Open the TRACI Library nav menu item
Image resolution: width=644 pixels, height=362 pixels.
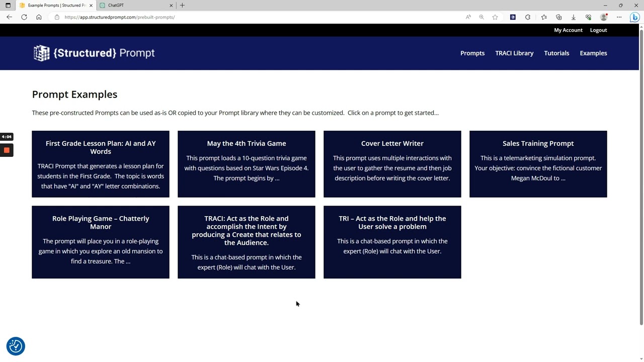coord(514,53)
